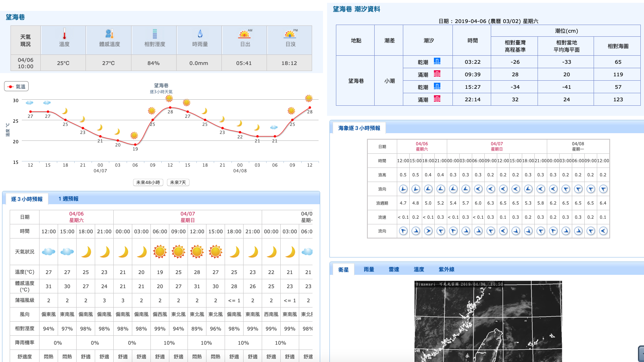Click the 未來48小時 button

click(148, 182)
